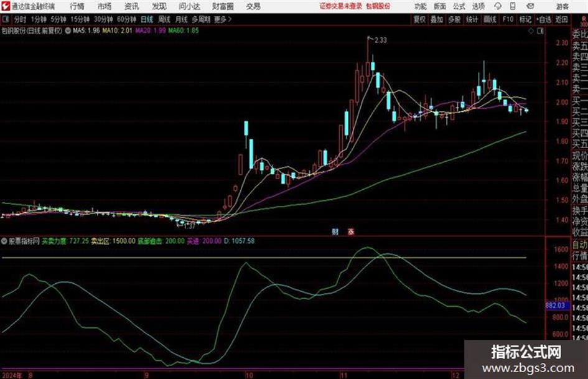Image resolution: width=588 pixels, height=379 pixels.
Task: Switch to the 5分钟 period
Action: tap(58, 19)
